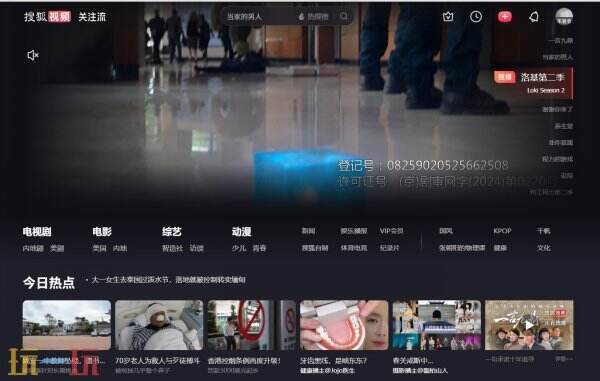Image resolution: width=600 pixels, height=381 pixels.
Task: Select 当家的男人 in the banner list
Action: [x=558, y=57]
